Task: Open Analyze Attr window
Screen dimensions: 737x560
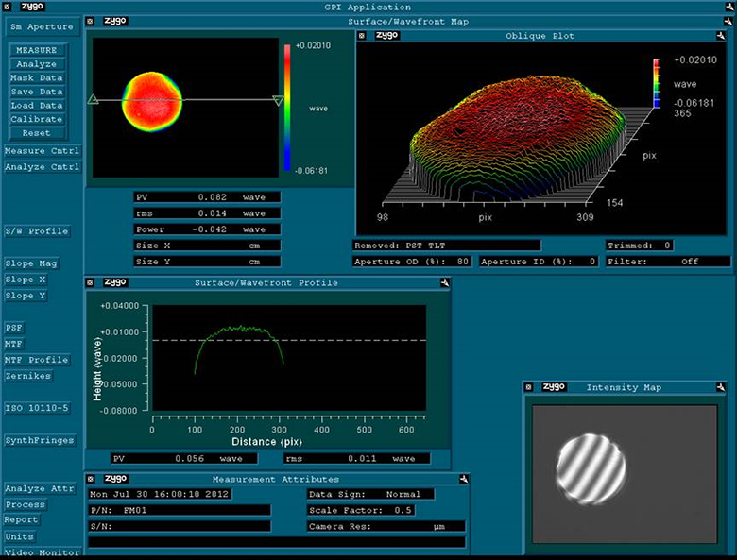Action: (40, 488)
